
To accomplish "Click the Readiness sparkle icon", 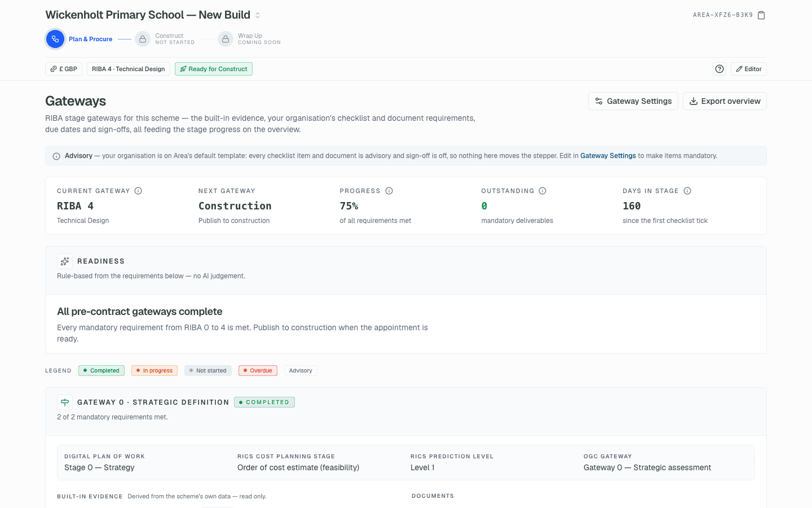I will (x=65, y=261).
